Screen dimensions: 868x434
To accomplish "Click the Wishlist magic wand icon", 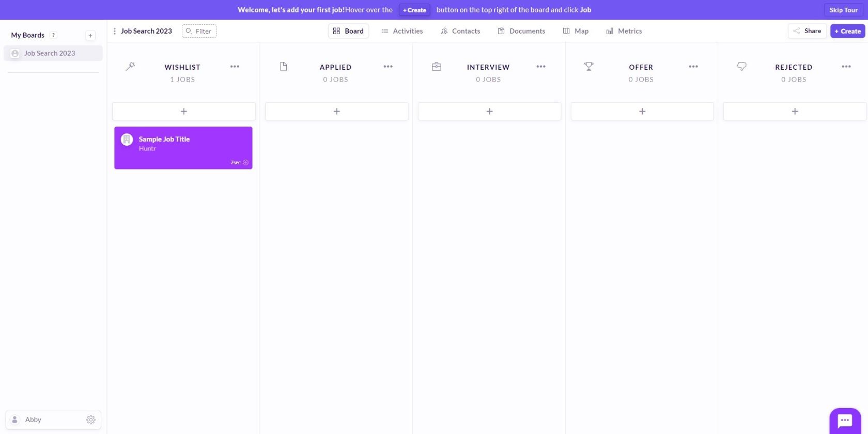I will coord(130,66).
